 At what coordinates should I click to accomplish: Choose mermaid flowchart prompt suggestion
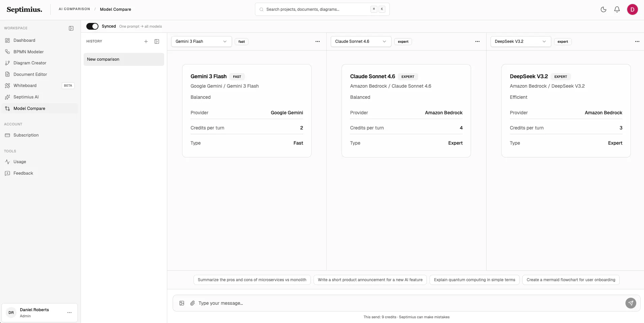point(571,280)
